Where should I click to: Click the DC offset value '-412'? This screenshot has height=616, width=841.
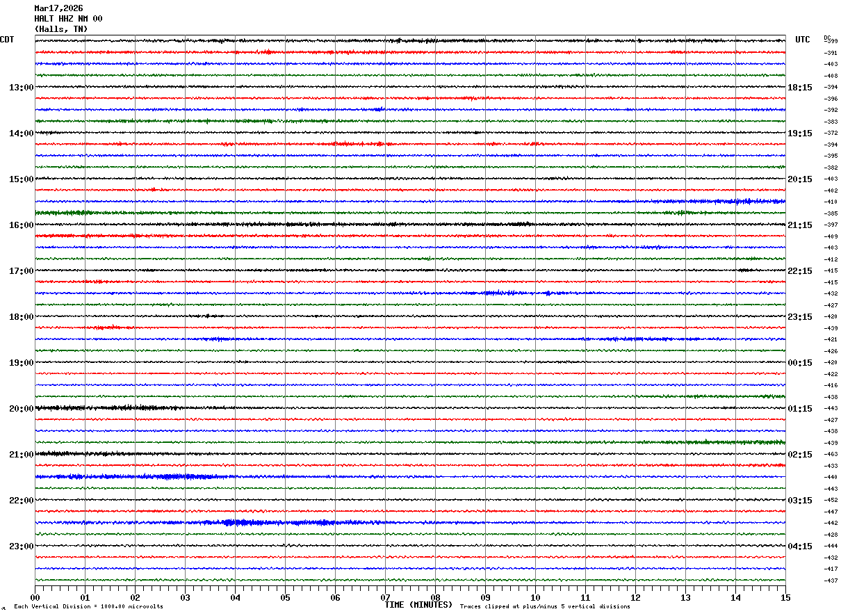point(831,259)
